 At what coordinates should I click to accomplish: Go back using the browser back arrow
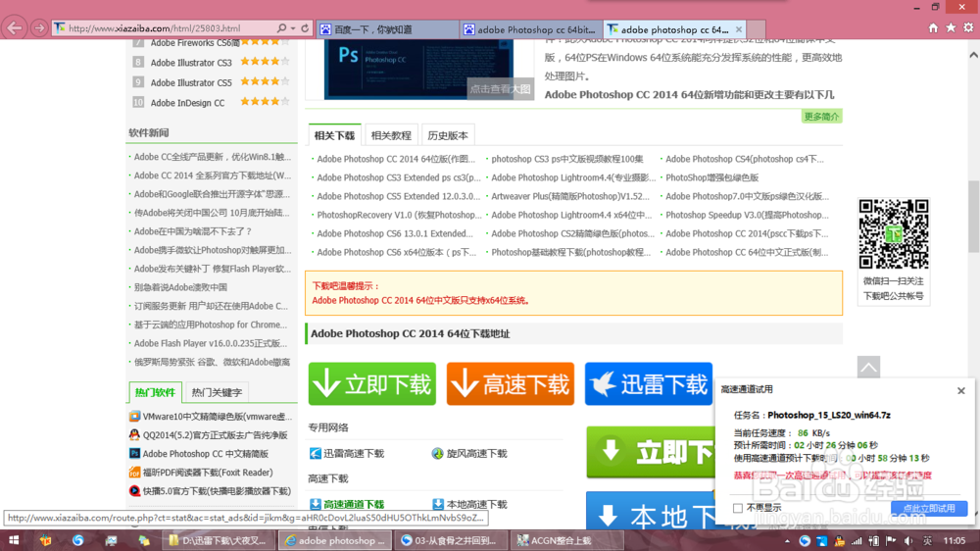(15, 28)
